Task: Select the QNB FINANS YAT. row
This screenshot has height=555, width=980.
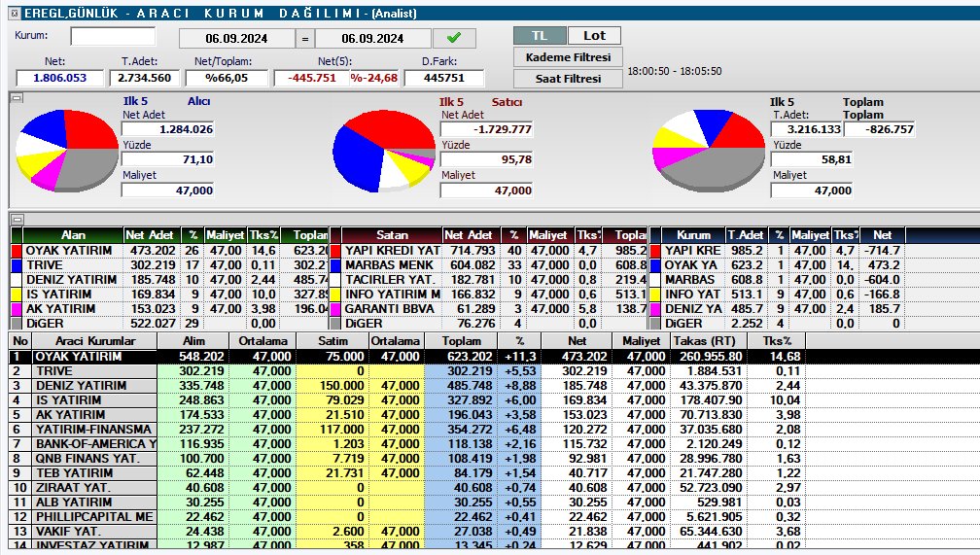Action: 494,458
